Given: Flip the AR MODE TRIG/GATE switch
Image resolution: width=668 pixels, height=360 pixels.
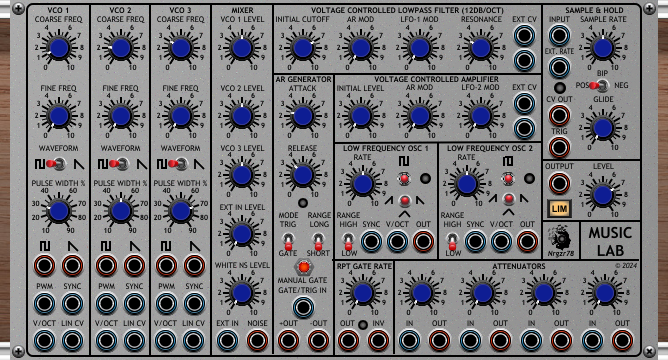Looking at the screenshot, I should [x=288, y=241].
